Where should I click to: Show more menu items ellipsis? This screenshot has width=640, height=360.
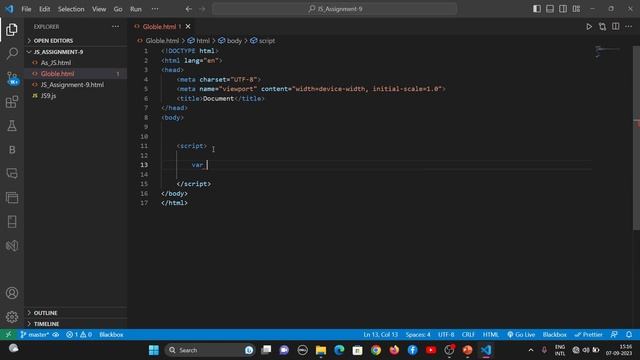click(155, 9)
